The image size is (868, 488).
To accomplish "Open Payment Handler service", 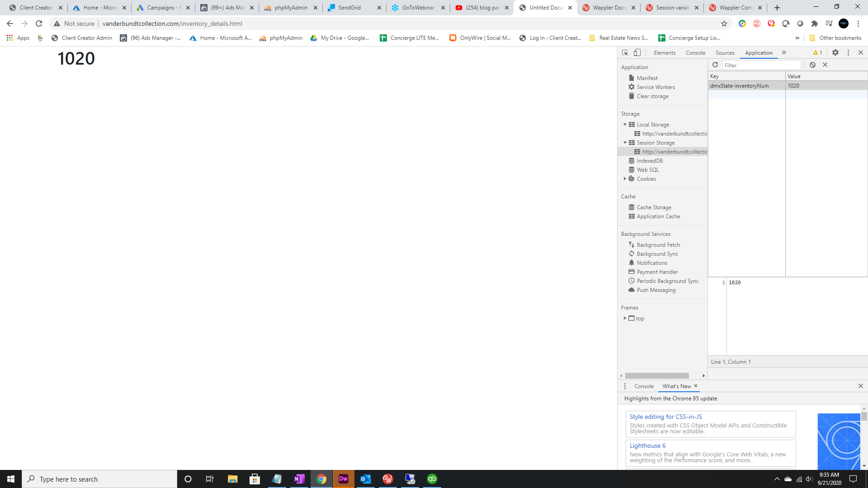I will click(657, 272).
